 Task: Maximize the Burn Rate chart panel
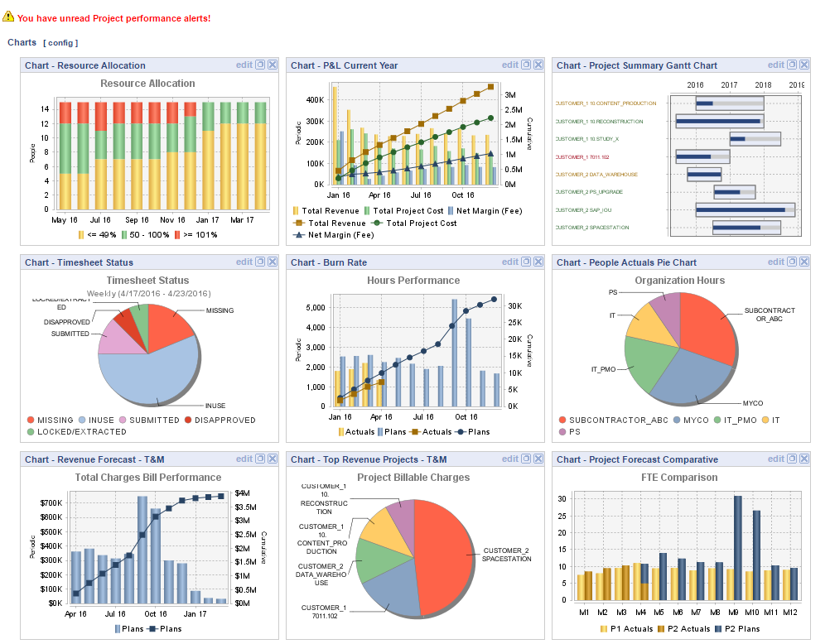click(x=524, y=262)
